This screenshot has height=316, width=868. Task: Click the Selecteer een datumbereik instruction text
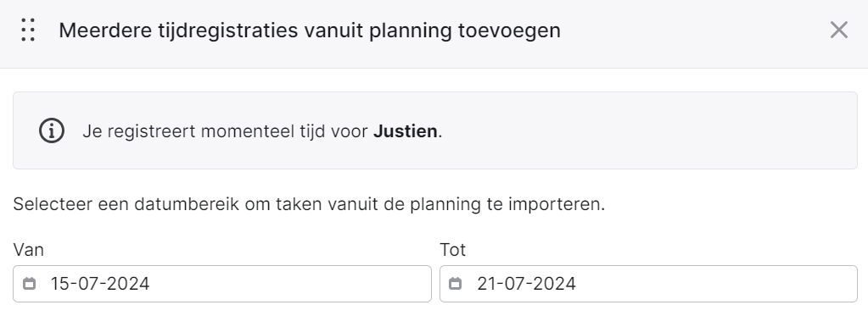click(309, 204)
